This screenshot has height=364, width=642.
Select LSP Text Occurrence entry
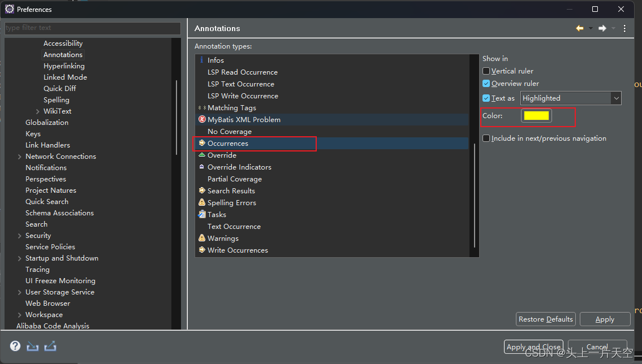tap(241, 84)
